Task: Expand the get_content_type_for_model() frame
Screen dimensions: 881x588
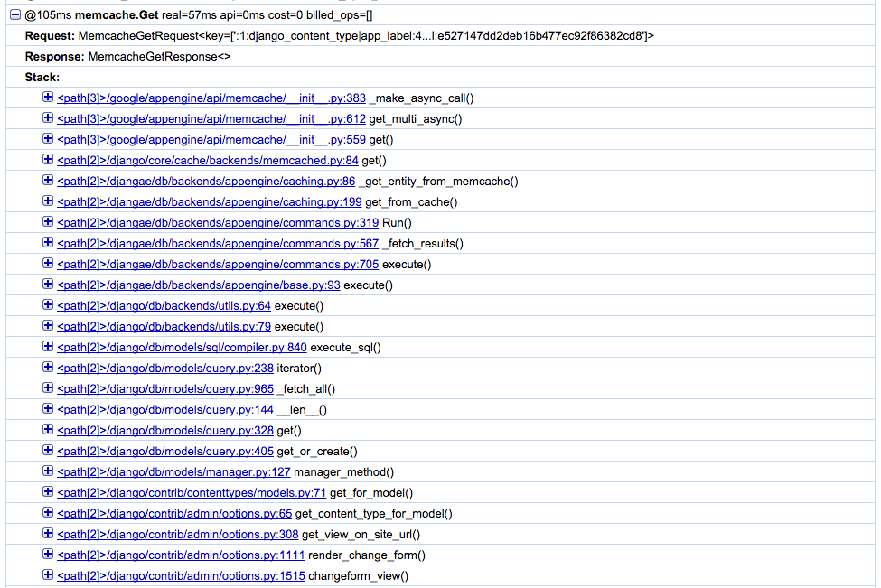Action: pos(48,513)
